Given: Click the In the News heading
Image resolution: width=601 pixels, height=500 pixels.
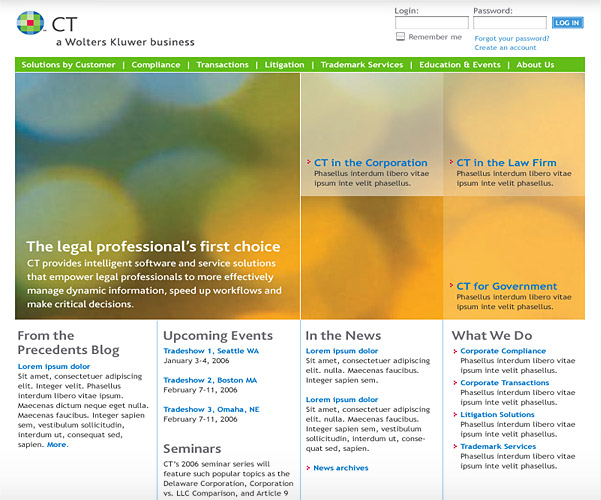Looking at the screenshot, I should click(343, 336).
